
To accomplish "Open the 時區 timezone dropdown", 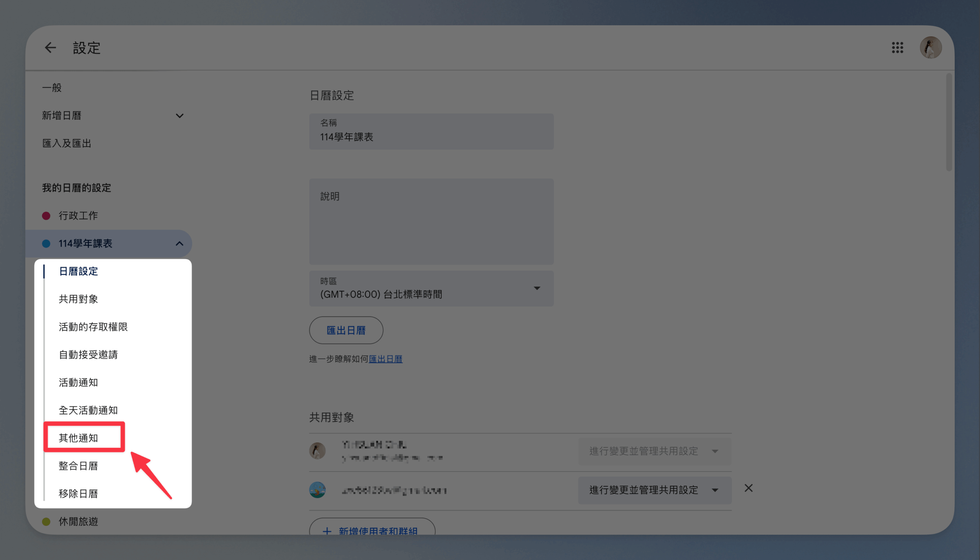I will coord(431,289).
